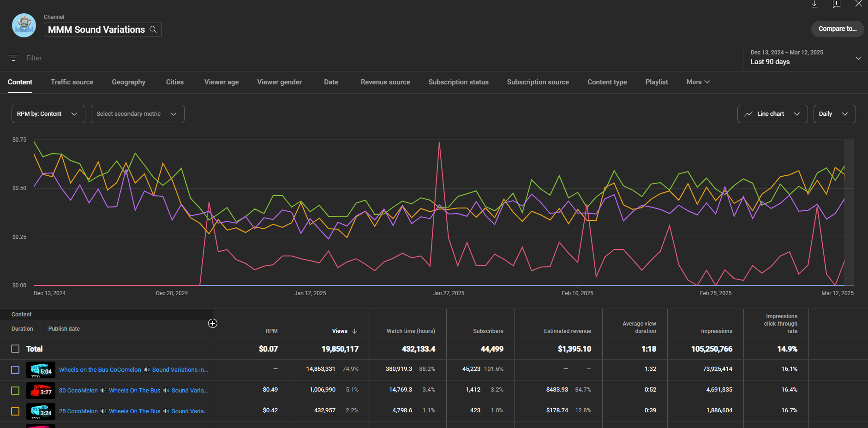Close the advanced analytics view

pyautogui.click(x=858, y=4)
